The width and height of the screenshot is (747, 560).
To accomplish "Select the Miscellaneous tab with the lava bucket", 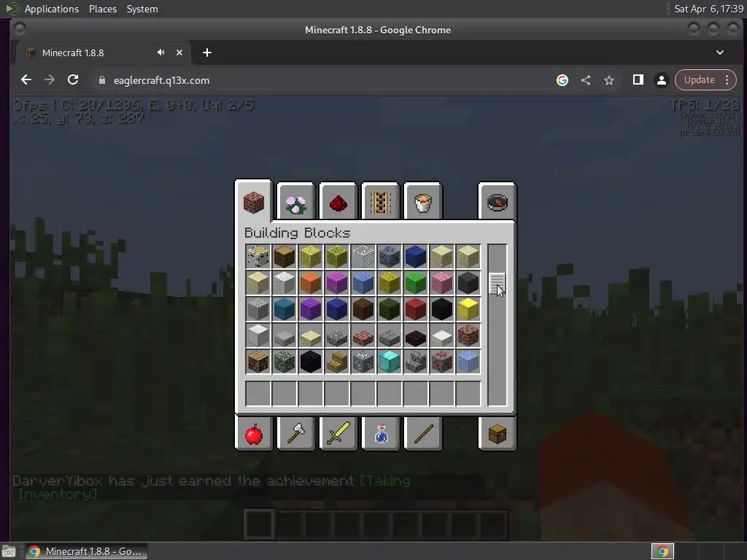I will [422, 202].
